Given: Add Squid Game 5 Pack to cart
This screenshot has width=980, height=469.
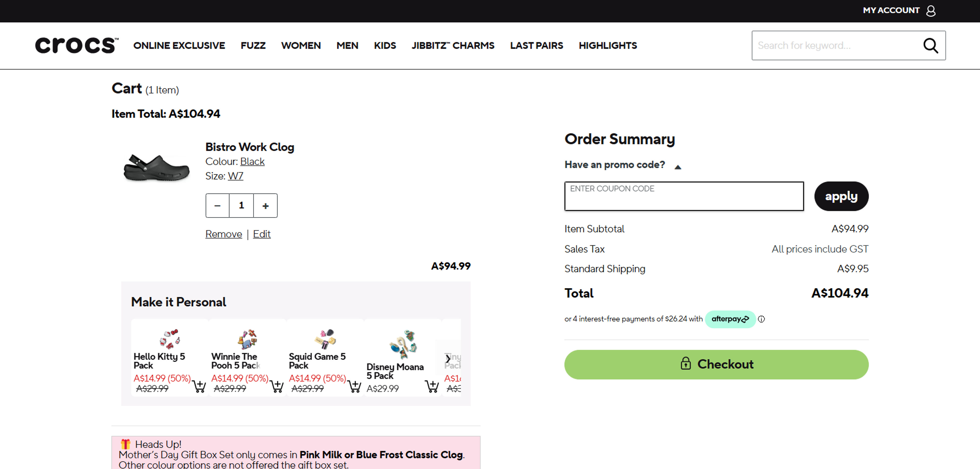Looking at the screenshot, I should point(354,386).
